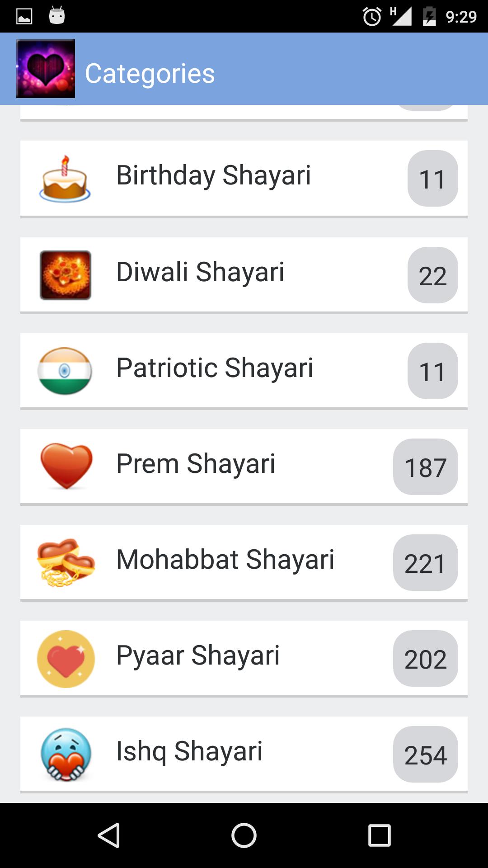Select Patriotic Shayari from the list

(x=215, y=368)
